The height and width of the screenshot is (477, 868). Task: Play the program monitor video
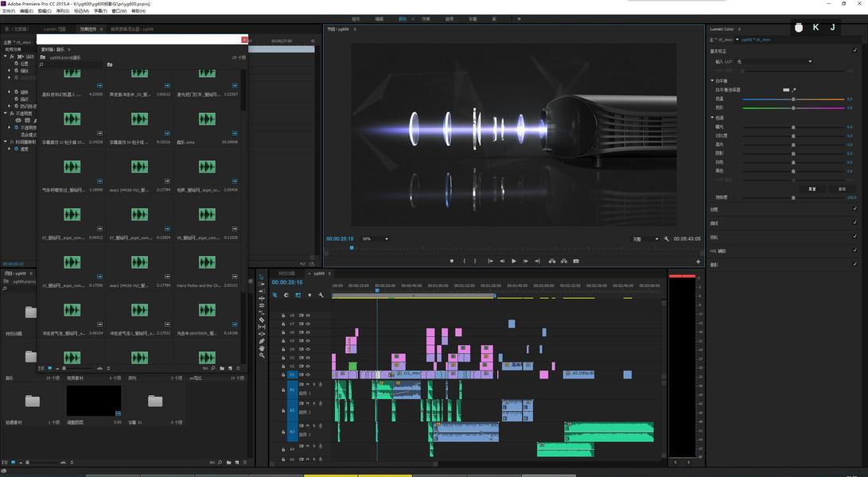tap(514, 262)
